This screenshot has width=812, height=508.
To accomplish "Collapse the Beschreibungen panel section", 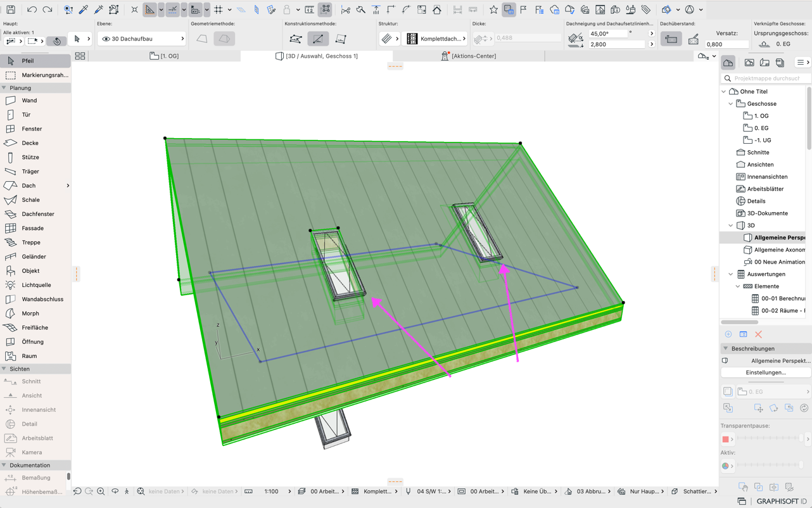I will pos(726,348).
